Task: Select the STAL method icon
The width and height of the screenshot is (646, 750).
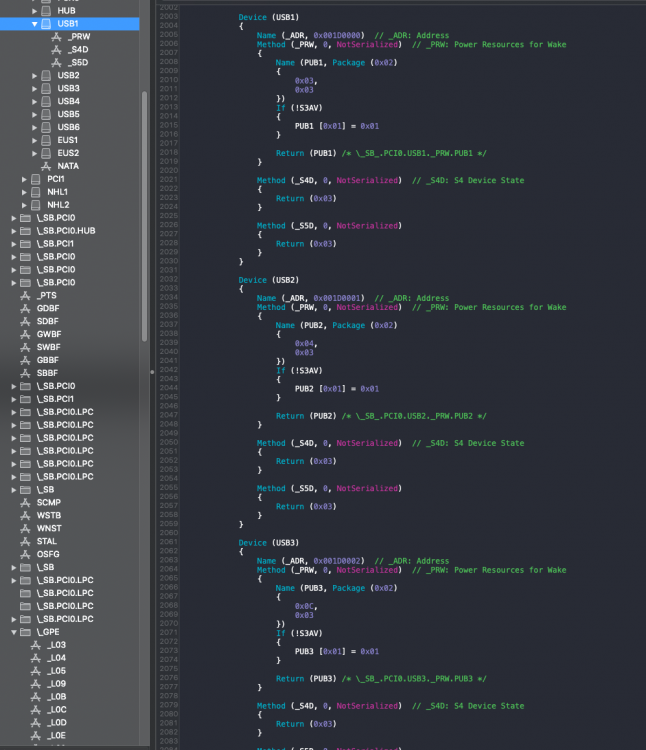Action: point(25,541)
